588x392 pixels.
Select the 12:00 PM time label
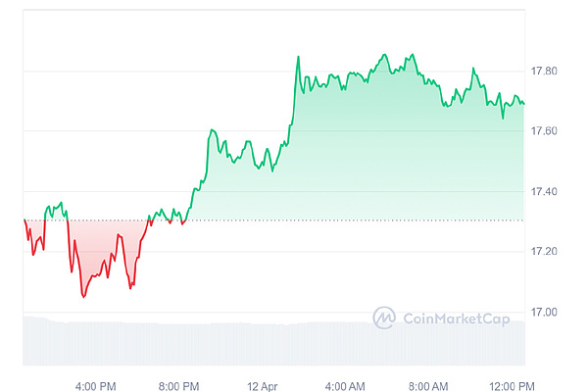pos(511,384)
